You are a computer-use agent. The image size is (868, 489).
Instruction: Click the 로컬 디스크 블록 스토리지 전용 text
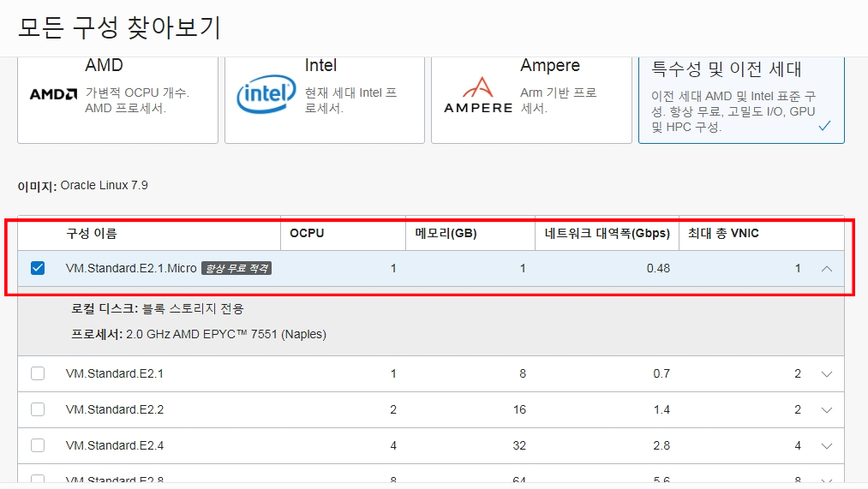pos(157,308)
